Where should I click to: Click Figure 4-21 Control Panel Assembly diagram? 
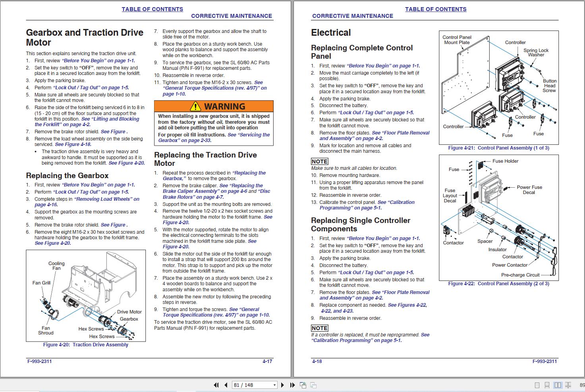click(x=498, y=88)
